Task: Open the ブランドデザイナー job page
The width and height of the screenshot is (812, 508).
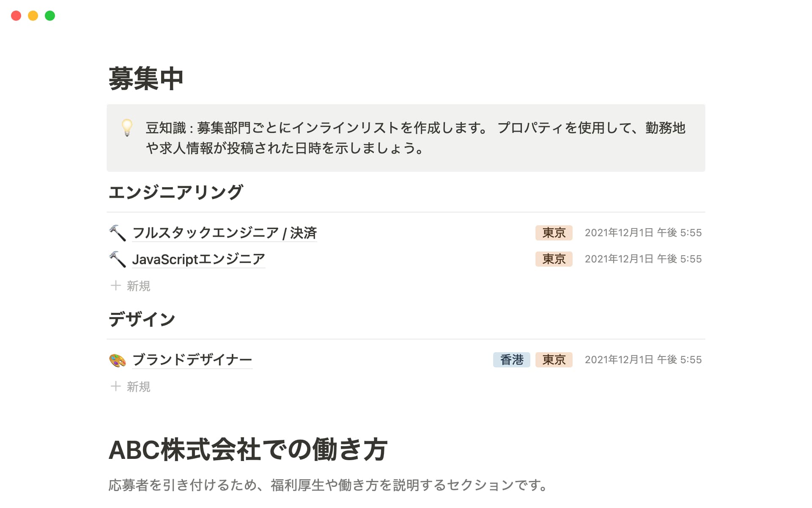Action: [x=192, y=360]
